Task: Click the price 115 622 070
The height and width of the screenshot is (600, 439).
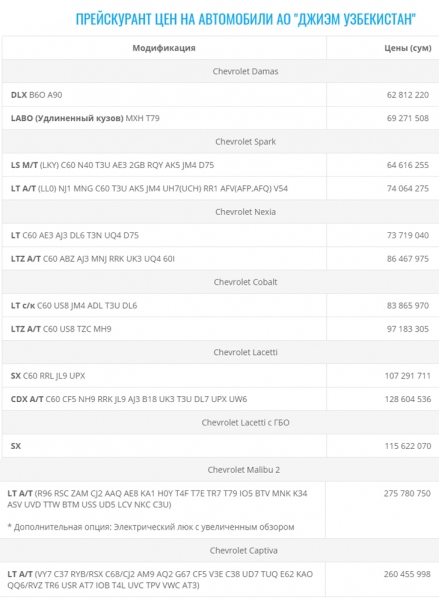Action: 408,446
